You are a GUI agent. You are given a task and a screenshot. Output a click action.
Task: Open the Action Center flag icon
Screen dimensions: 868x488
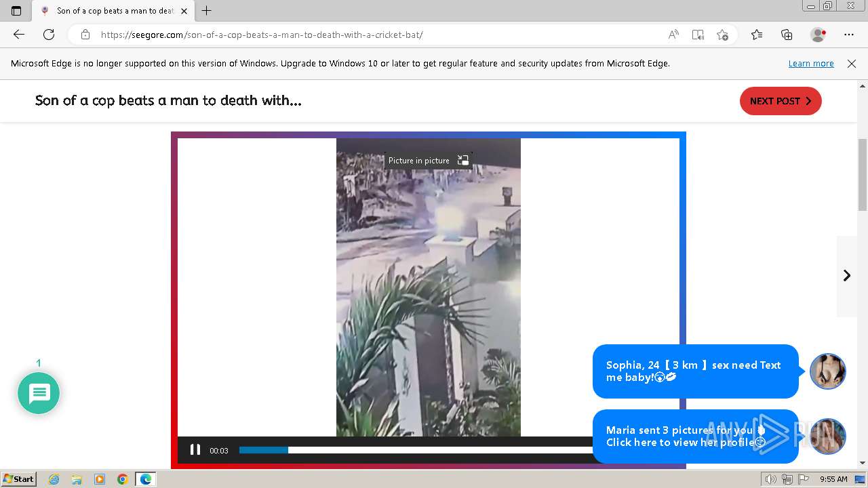coord(803,479)
